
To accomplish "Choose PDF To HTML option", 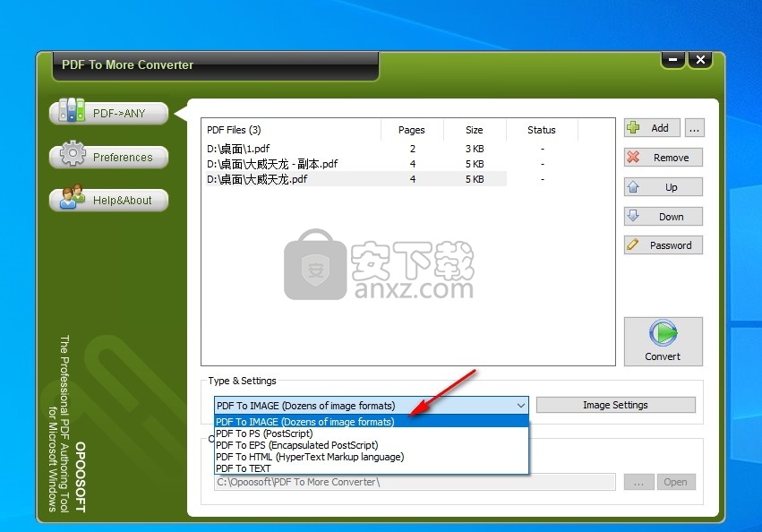I will (372, 457).
